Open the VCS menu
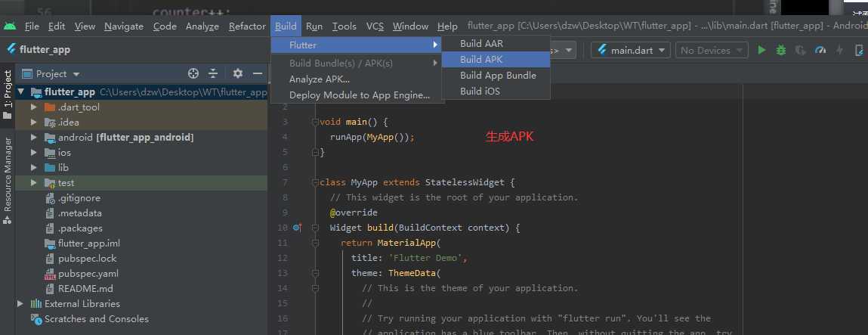This screenshot has width=868, height=335. 375,26
